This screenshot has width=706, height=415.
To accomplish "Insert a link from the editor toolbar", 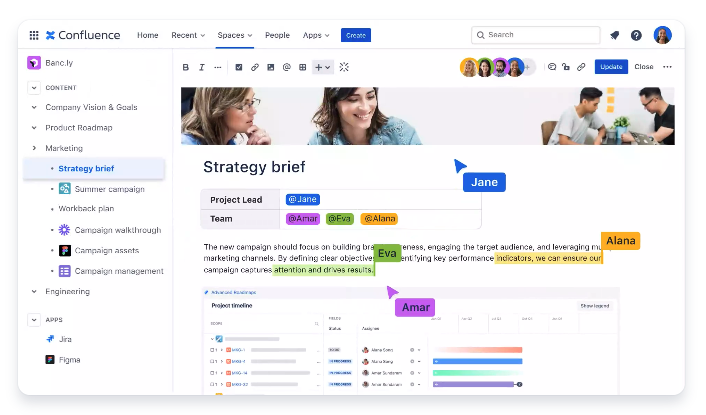I will point(254,67).
